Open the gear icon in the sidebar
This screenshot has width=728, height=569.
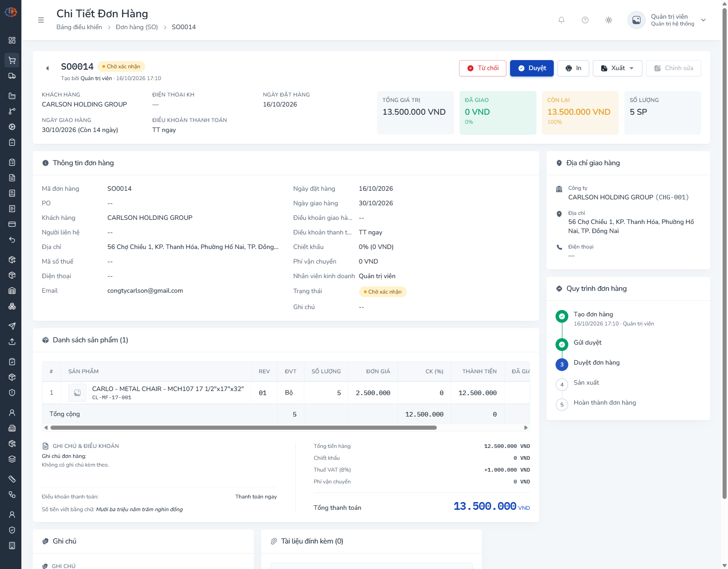coord(12,127)
